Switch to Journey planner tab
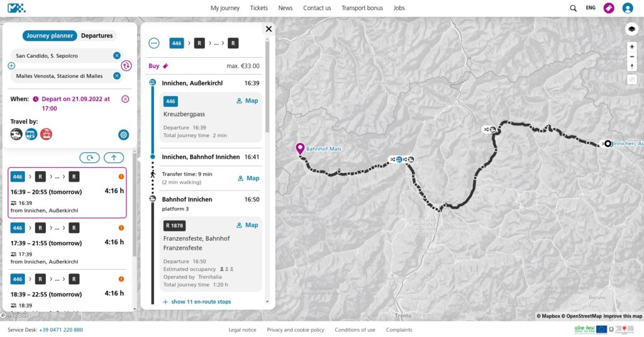644x337 pixels. (50, 36)
